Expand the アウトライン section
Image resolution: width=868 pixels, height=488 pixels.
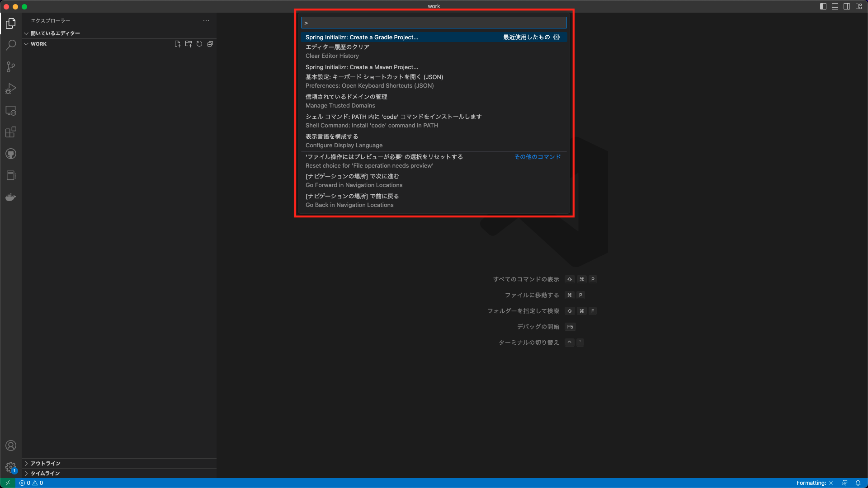pyautogui.click(x=45, y=463)
